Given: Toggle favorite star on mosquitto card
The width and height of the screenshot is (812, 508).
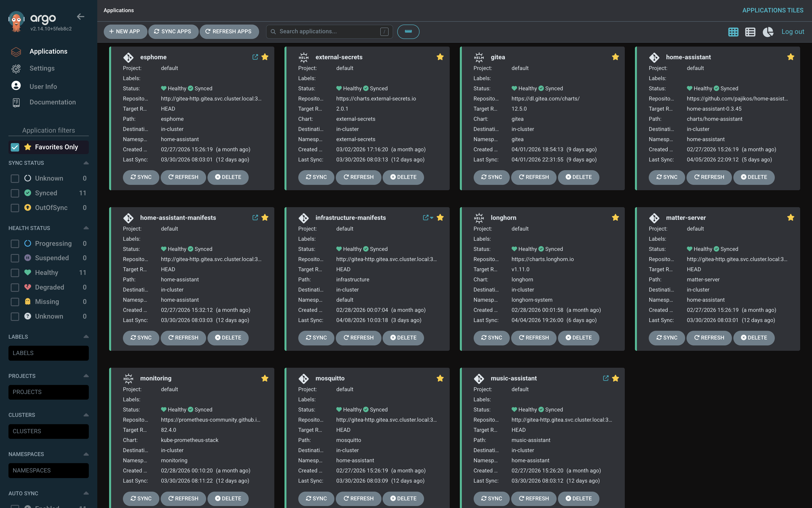Looking at the screenshot, I should coord(440,378).
